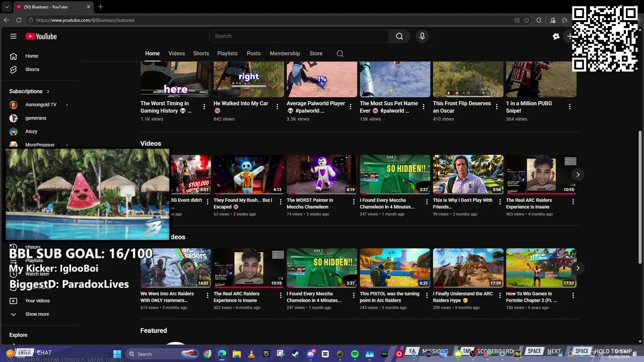The height and width of the screenshot is (362, 644).
Task: Open options menu for He Walked Into My Car
Action: (x=277, y=107)
